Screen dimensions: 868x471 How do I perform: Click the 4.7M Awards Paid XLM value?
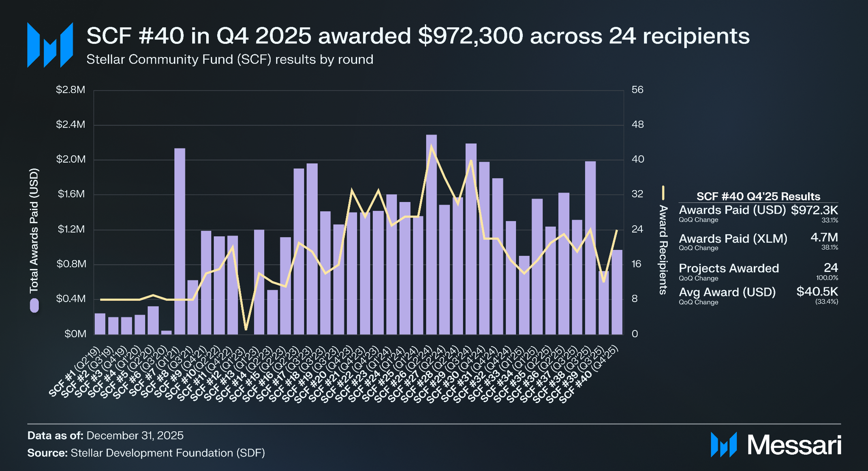coord(824,238)
